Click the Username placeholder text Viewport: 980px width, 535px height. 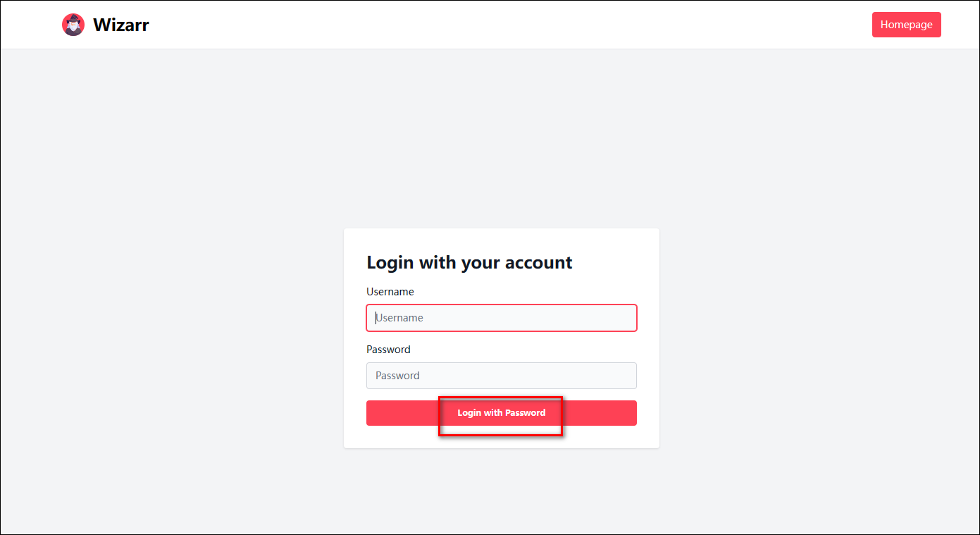[400, 318]
